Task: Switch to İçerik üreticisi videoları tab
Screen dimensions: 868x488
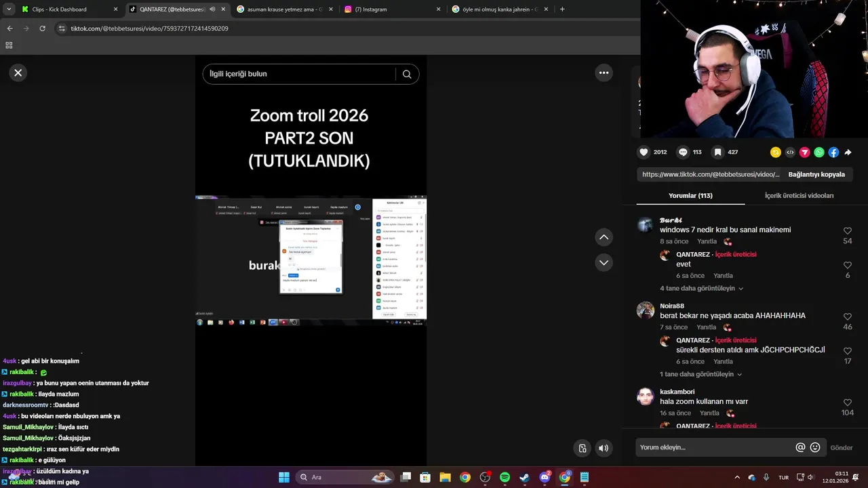Action: (799, 196)
